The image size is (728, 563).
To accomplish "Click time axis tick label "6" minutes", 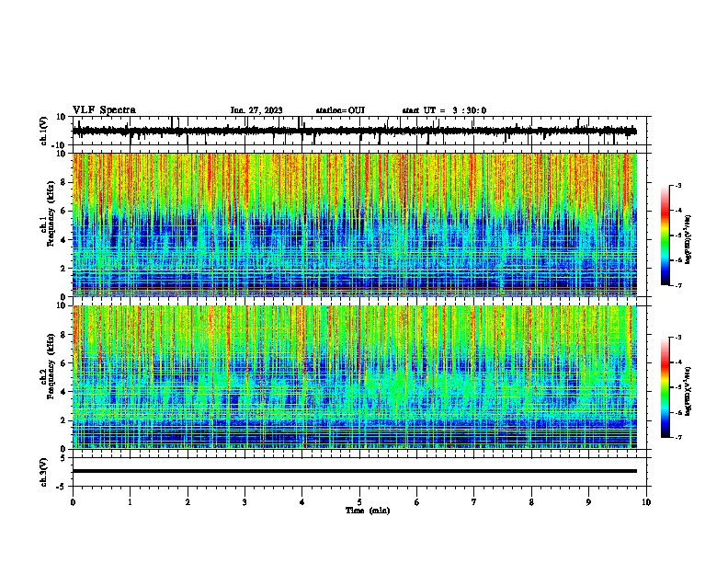I will coord(417,502).
